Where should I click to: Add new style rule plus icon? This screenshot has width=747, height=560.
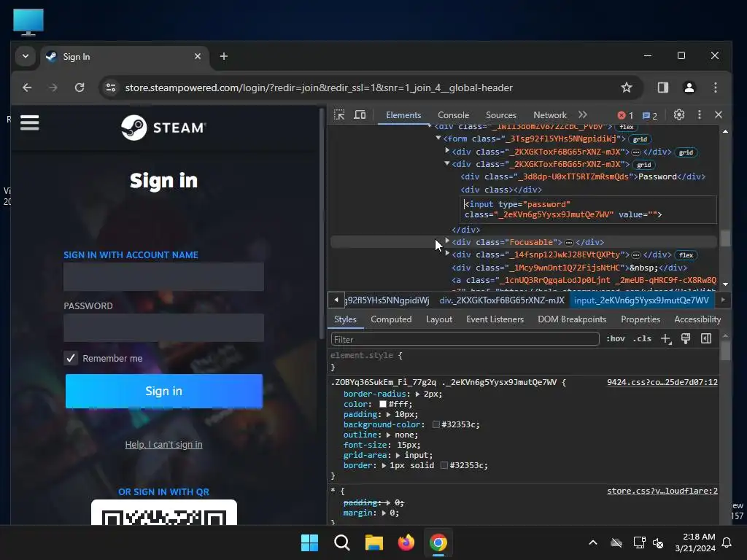pyautogui.click(x=665, y=338)
